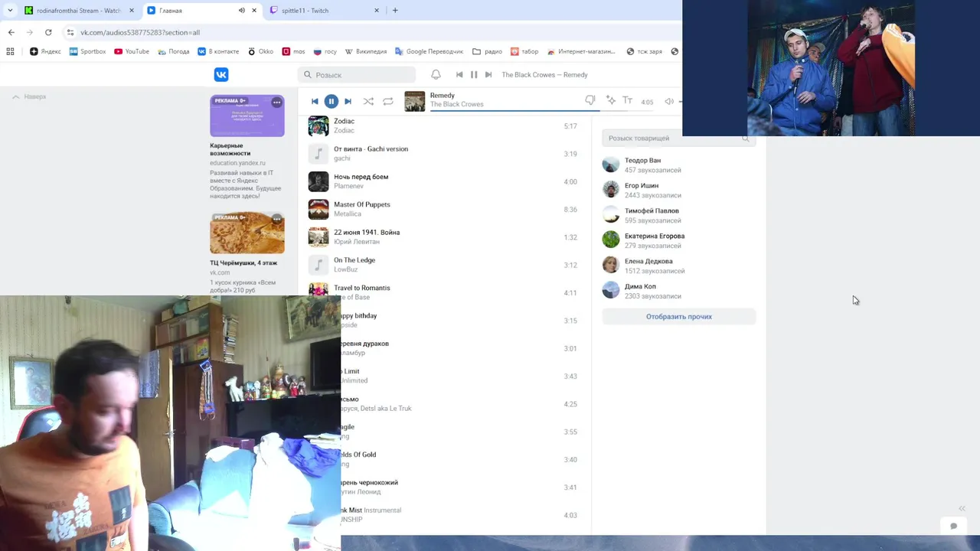Image resolution: width=980 pixels, height=551 pixels.
Task: Focus the Розыск search field
Action: click(357, 75)
